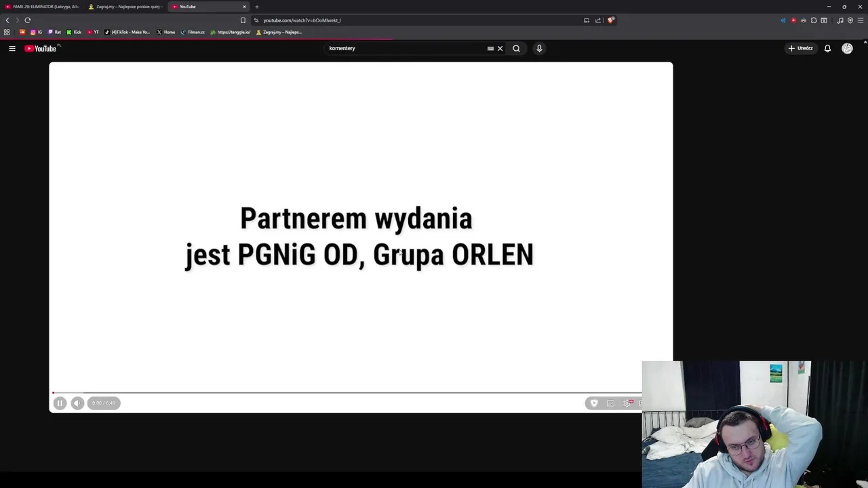Reload the current page
This screenshot has width=868, height=488.
28,20
